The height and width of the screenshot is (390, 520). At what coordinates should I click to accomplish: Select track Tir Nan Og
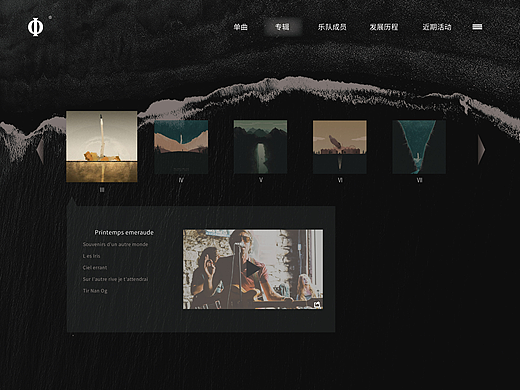[95, 291]
